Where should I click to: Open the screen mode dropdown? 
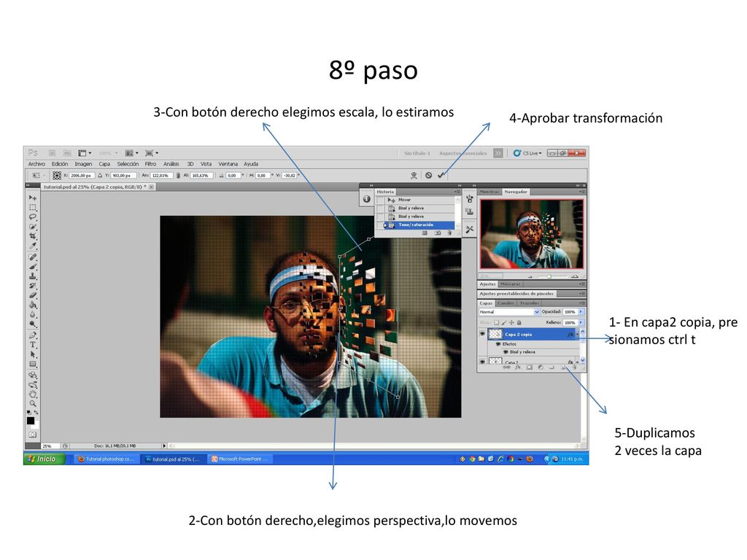[x=152, y=153]
